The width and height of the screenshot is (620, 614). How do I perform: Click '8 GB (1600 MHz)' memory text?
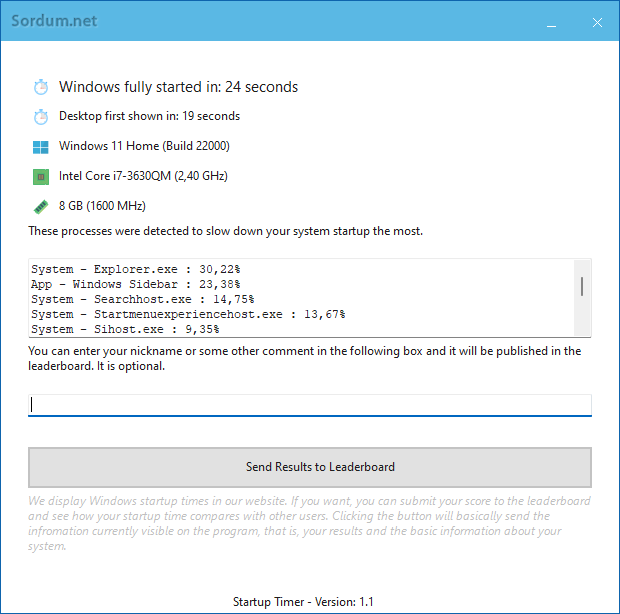pyautogui.click(x=102, y=206)
